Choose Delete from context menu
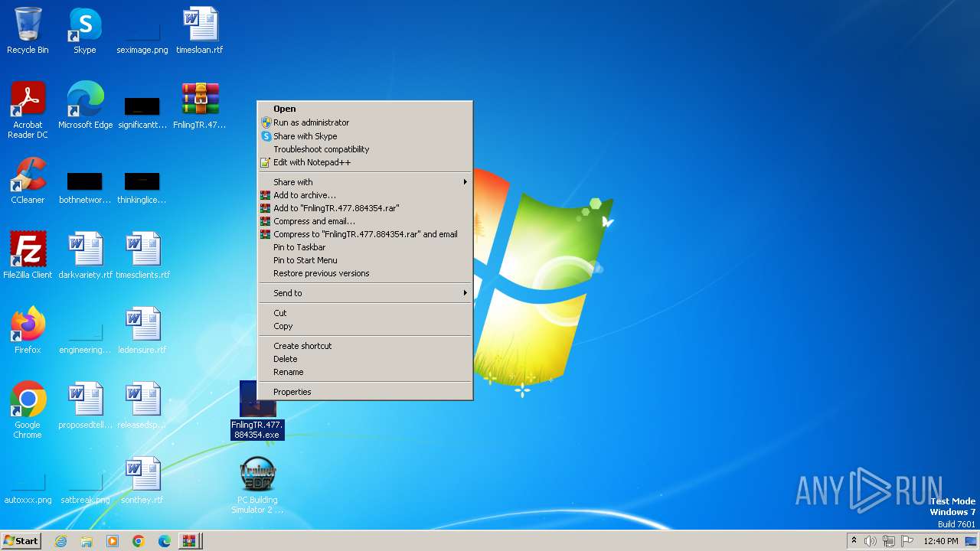 pos(364,359)
